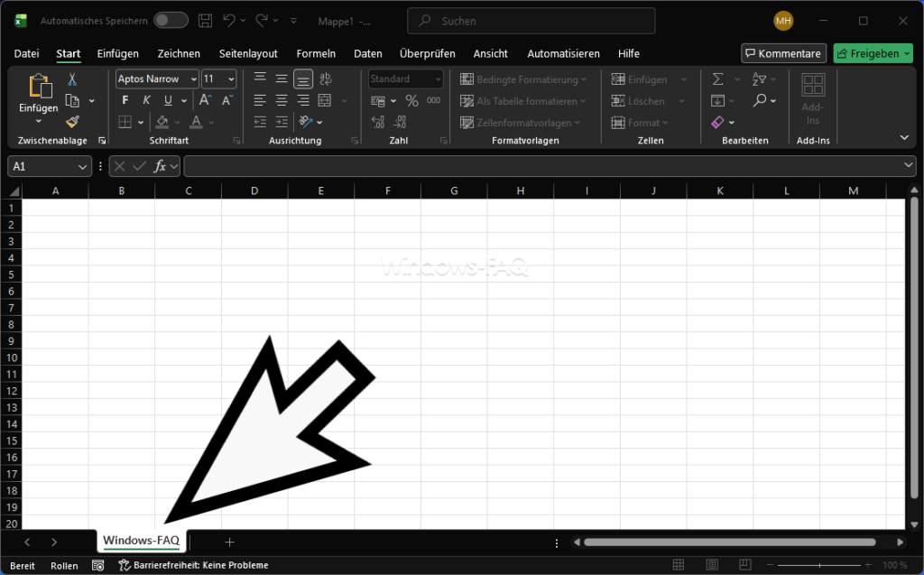Screen dimensions: 924x575
Task: Click the Freigeben button
Action: point(873,53)
